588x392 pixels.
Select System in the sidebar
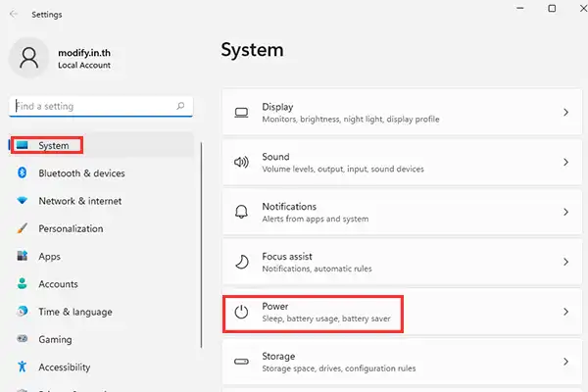[x=53, y=146]
